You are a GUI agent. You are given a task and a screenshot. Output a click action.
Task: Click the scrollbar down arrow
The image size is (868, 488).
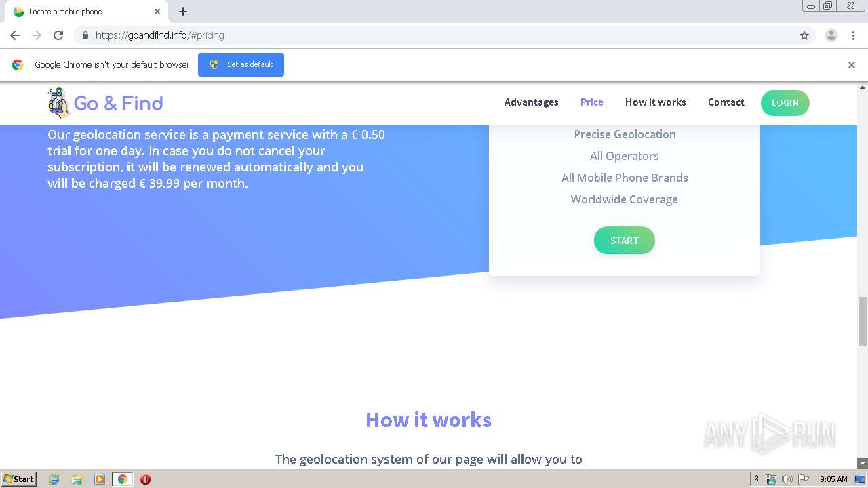[863, 464]
